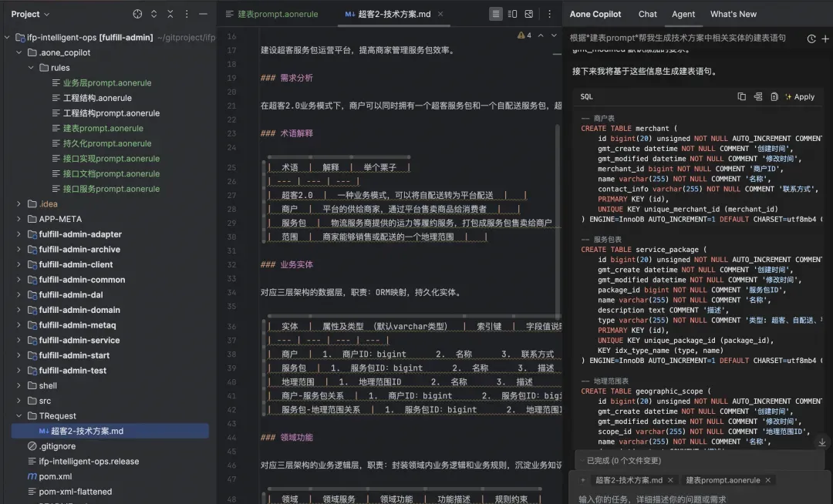This screenshot has width=833, height=504.
Task: Collapse the .aone_copilot folder
Action: tap(19, 52)
